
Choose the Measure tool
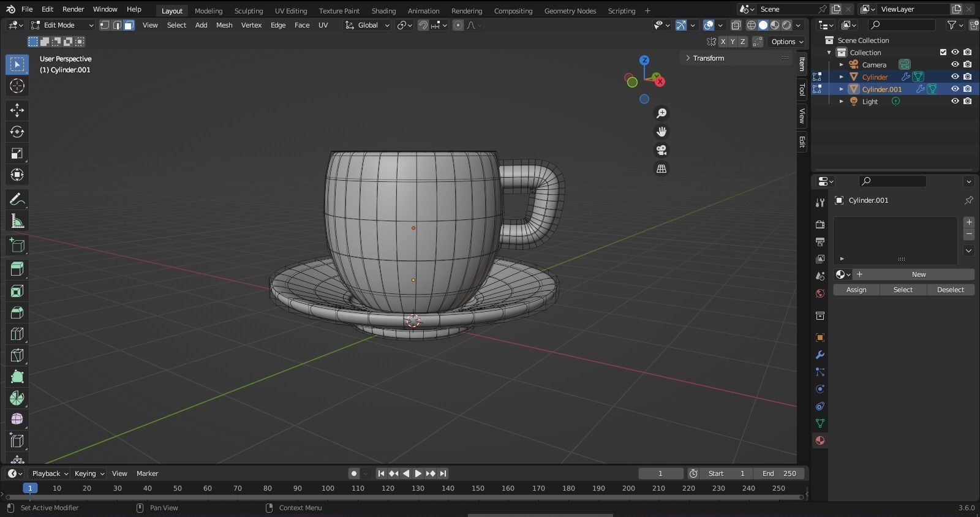coord(17,221)
